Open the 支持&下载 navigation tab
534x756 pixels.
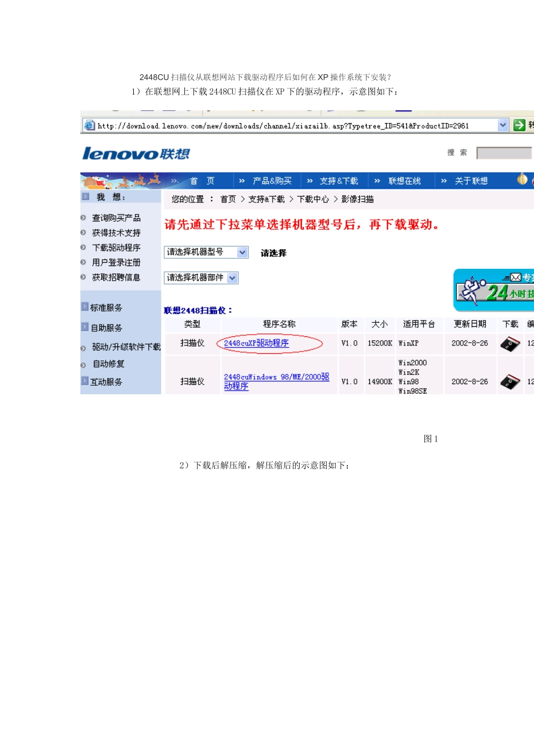tap(339, 181)
